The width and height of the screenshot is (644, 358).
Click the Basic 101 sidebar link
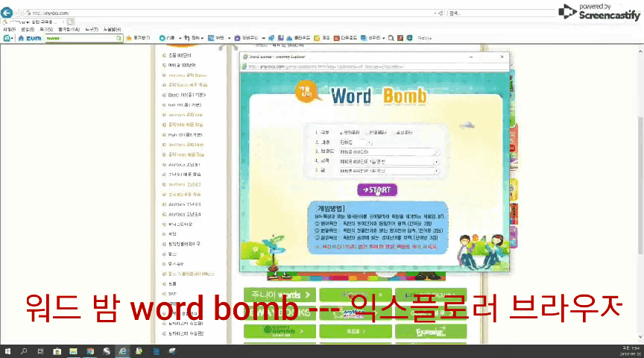click(186, 95)
